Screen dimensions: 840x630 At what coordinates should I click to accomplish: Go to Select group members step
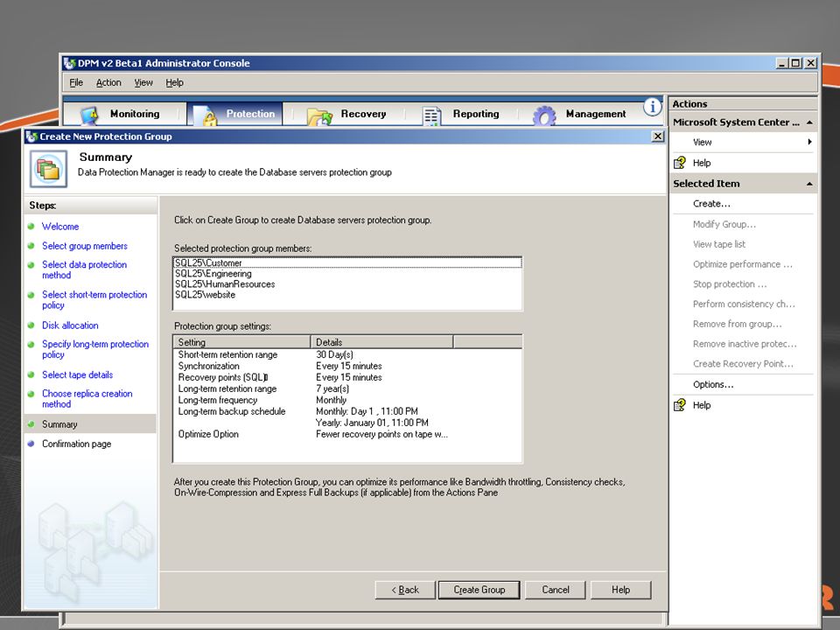(85, 246)
